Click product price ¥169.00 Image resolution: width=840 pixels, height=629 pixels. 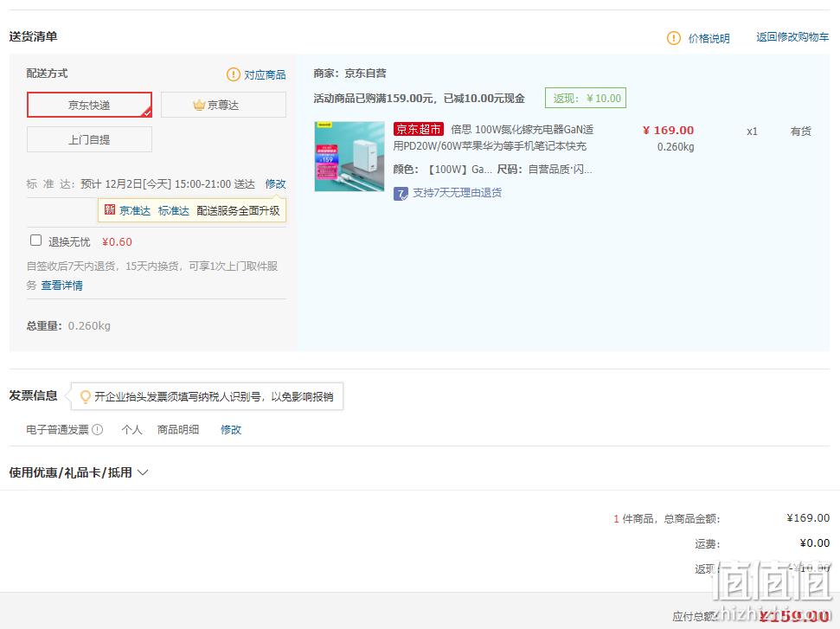[x=668, y=130]
